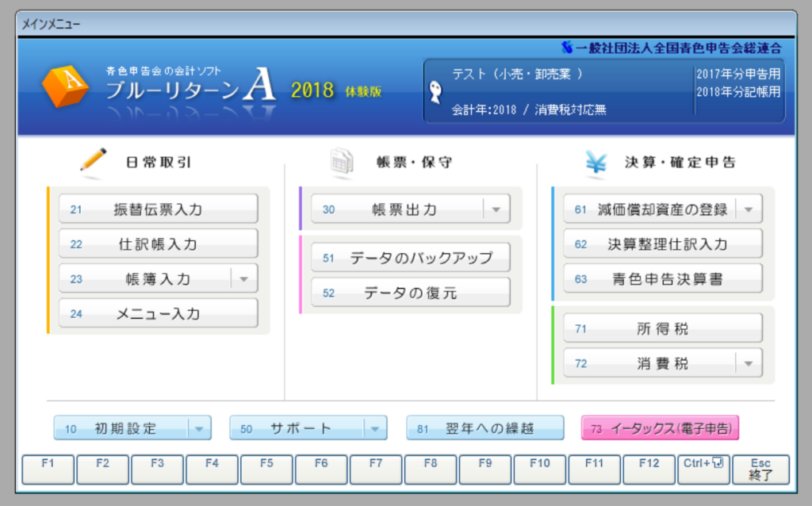The image size is (812, 506).
Task: Click the ブルーリターンA product title
Action: tap(190, 86)
